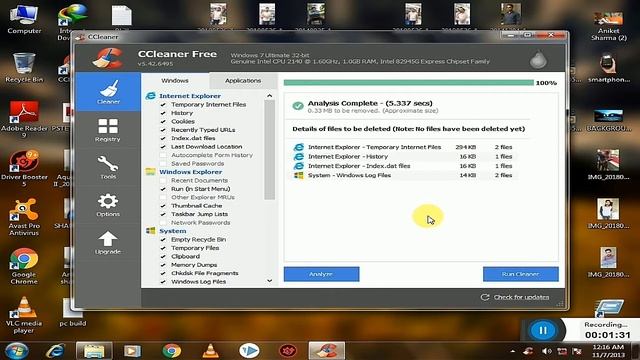The width and height of the screenshot is (640, 360).
Task: Toggle the Cookies checkbox
Action: pyautogui.click(x=163, y=122)
